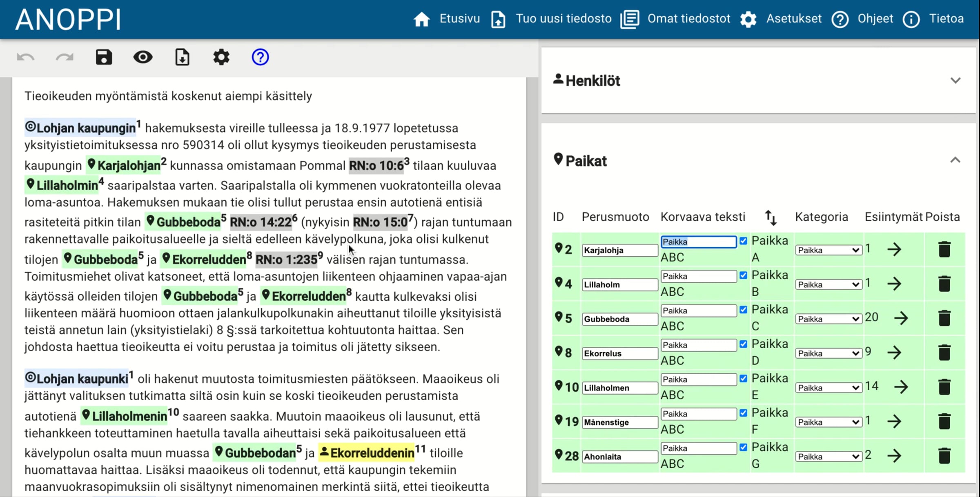Download the file with the export icon
The image size is (980, 497).
point(182,57)
